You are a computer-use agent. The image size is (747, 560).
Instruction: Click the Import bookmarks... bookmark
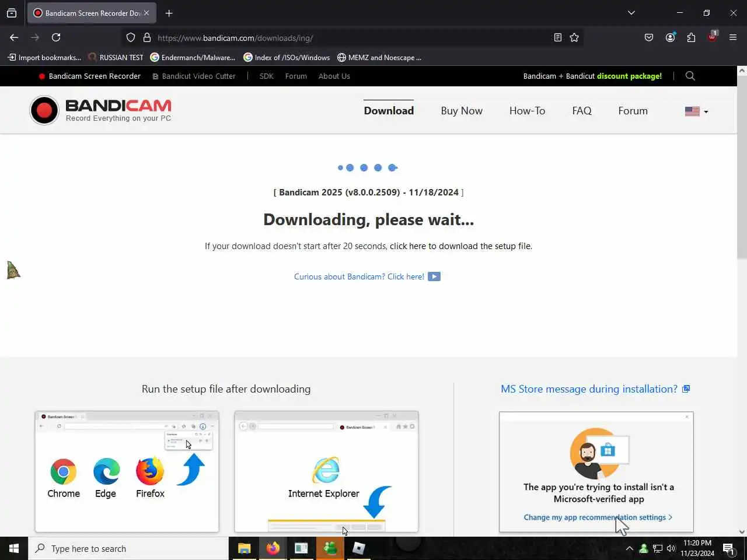pos(44,57)
